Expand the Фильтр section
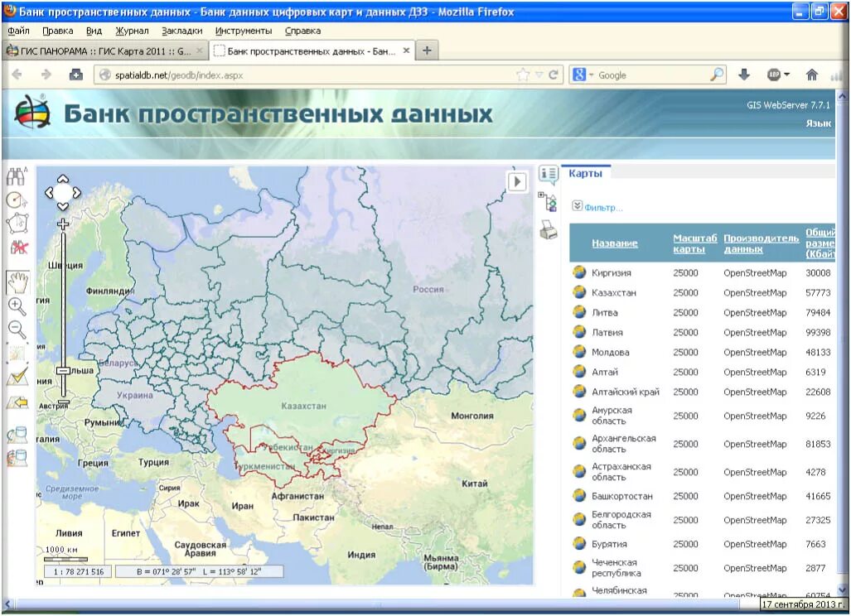Screen dimensions: 851x616 [597, 207]
